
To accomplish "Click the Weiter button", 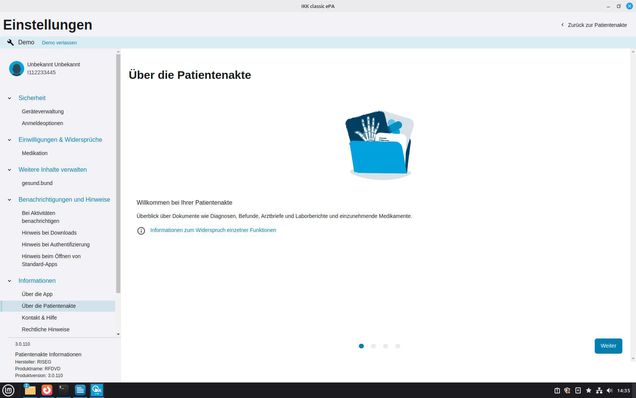I will [x=608, y=346].
